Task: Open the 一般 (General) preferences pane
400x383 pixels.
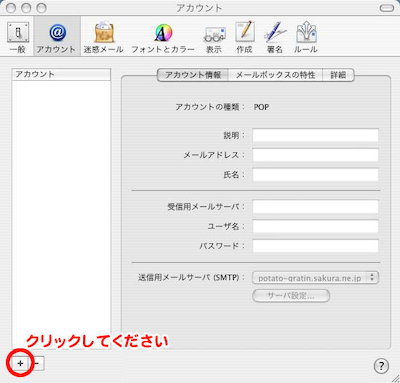Action: (x=18, y=37)
